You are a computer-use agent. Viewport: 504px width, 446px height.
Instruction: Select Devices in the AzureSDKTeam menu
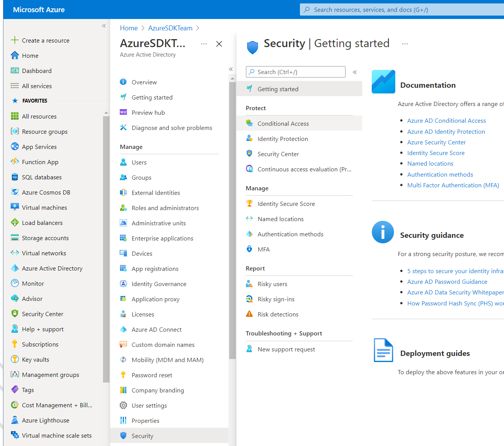142,253
